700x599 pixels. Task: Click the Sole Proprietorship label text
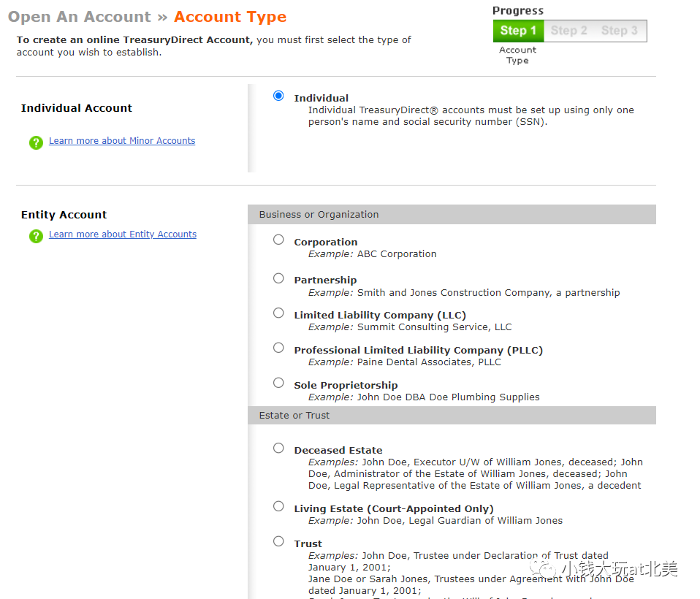coord(346,385)
